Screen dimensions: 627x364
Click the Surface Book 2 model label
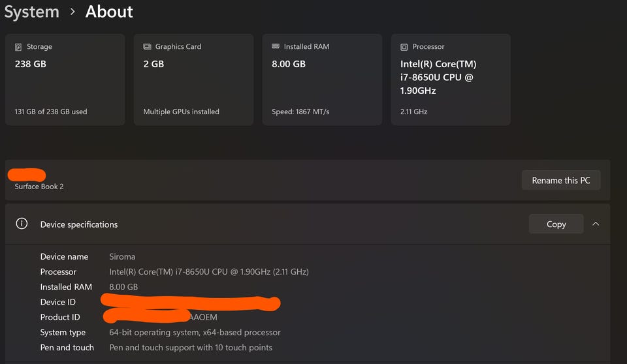point(39,187)
